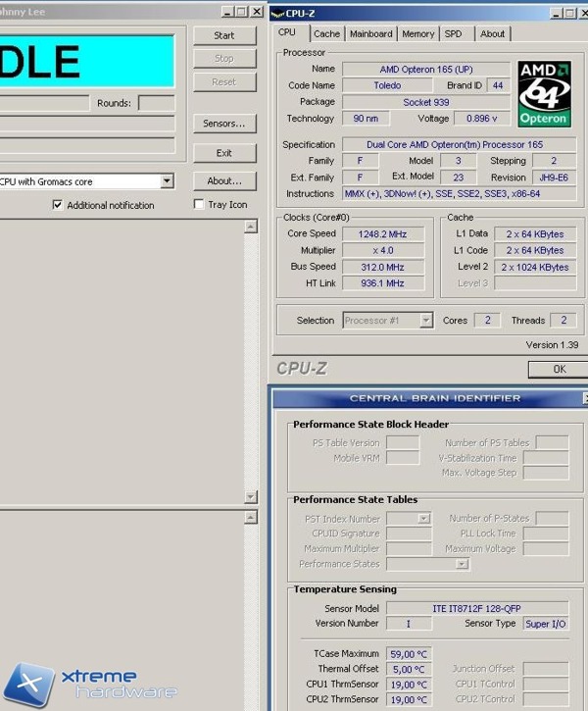Viewport: 588px width, 711px height.
Task: Open the Memory tab
Action: [417, 33]
